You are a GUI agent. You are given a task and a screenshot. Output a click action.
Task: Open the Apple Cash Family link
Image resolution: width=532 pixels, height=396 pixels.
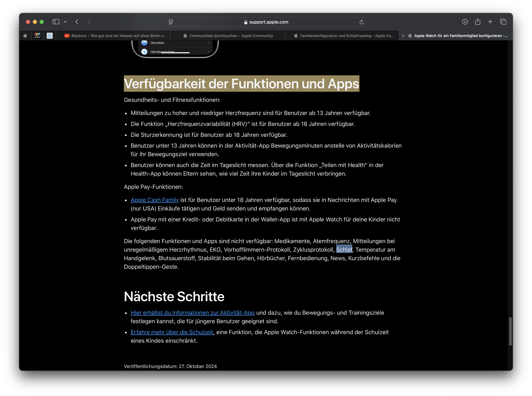tap(155, 200)
